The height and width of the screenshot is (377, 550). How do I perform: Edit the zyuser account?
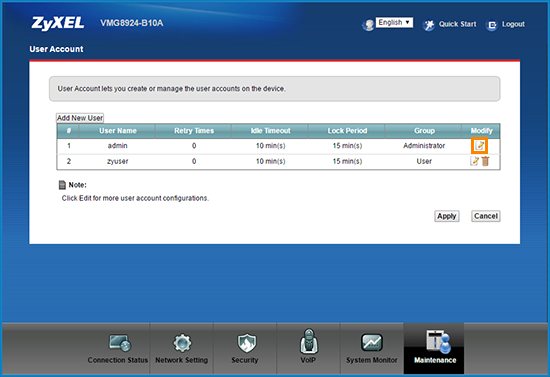[474, 161]
